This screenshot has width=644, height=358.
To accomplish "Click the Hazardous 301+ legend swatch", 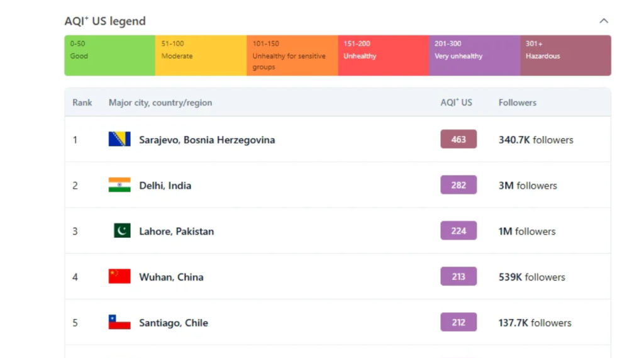I will coord(565,55).
